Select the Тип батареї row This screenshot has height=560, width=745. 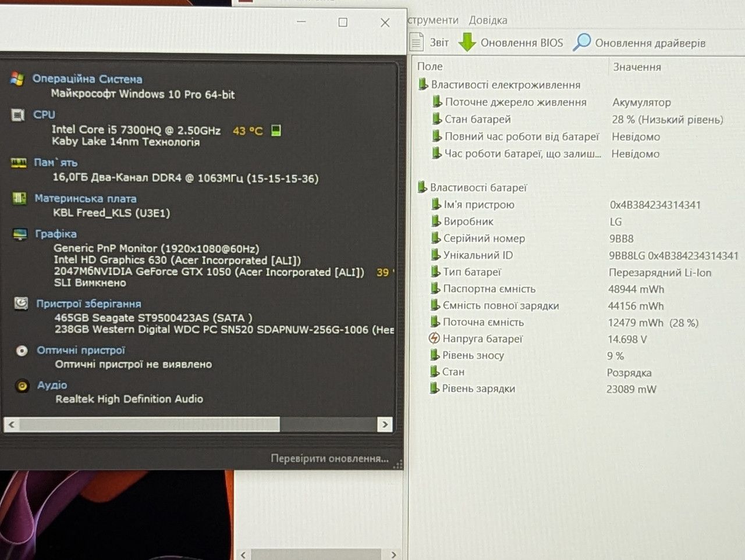(x=466, y=272)
